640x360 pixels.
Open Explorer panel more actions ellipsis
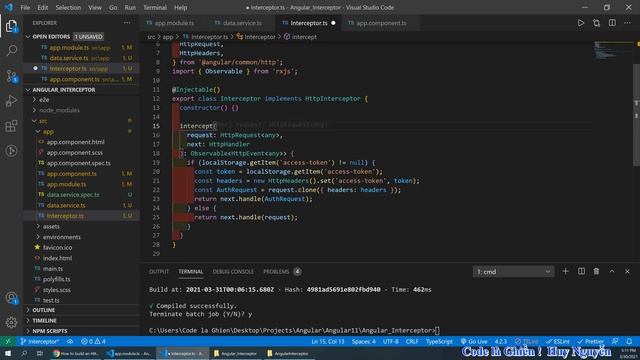(127, 23)
